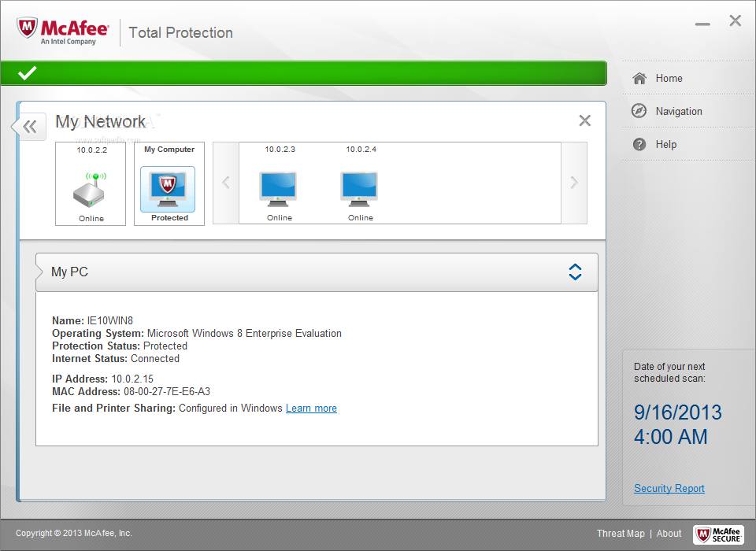Select the router device 10.0.2.2
This screenshot has height=551, width=756.
coord(91,183)
